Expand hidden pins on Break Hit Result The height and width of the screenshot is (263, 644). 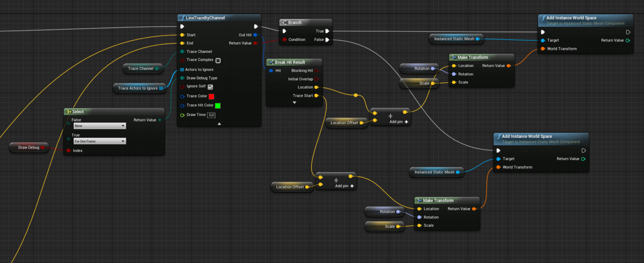(x=294, y=103)
